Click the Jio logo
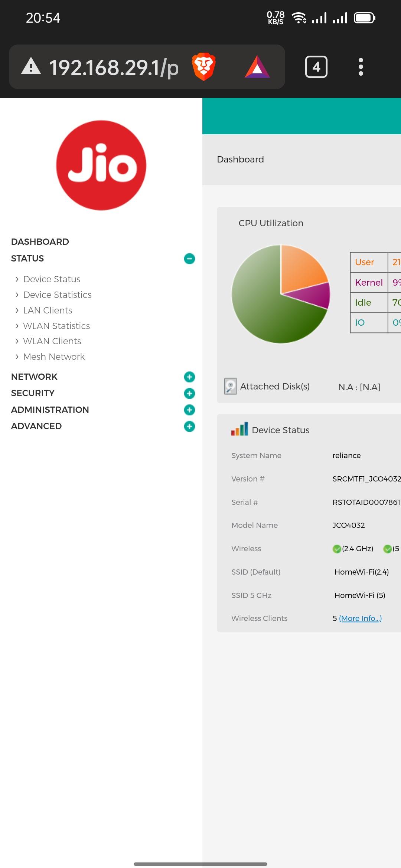 coord(101,165)
